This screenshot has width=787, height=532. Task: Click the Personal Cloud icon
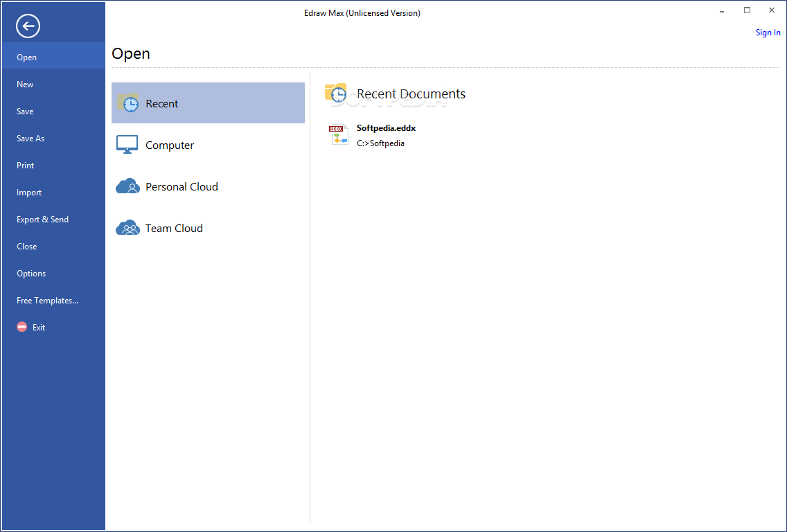click(x=127, y=186)
